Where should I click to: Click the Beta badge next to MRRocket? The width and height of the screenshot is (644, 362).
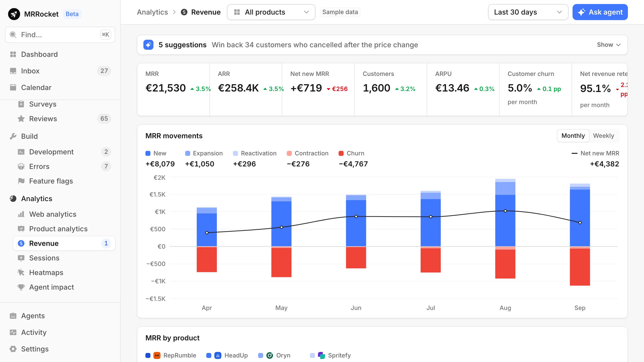[x=72, y=14]
